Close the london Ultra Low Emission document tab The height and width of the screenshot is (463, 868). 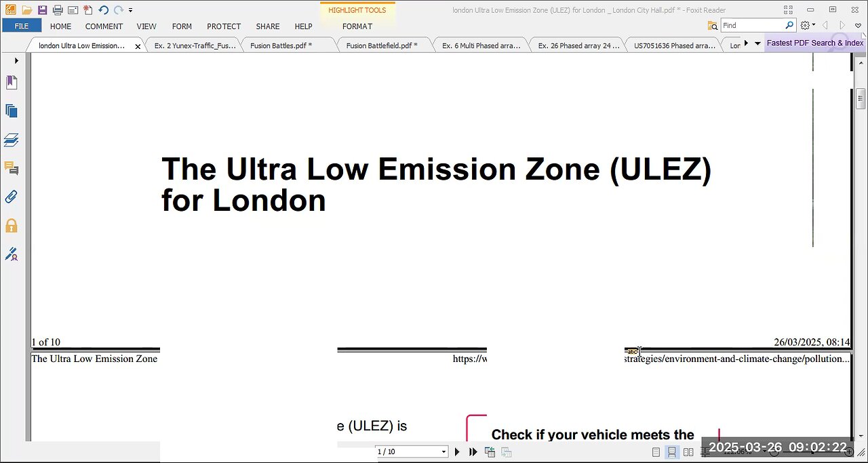coord(138,46)
